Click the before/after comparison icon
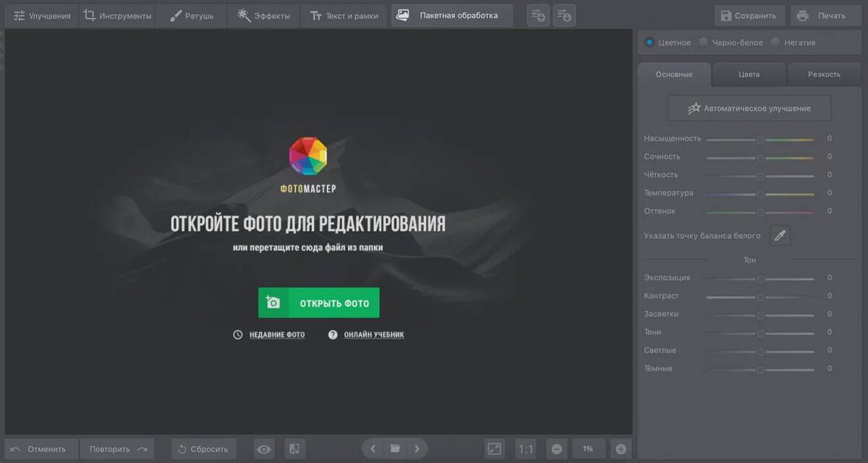This screenshot has height=463, width=868. point(294,449)
